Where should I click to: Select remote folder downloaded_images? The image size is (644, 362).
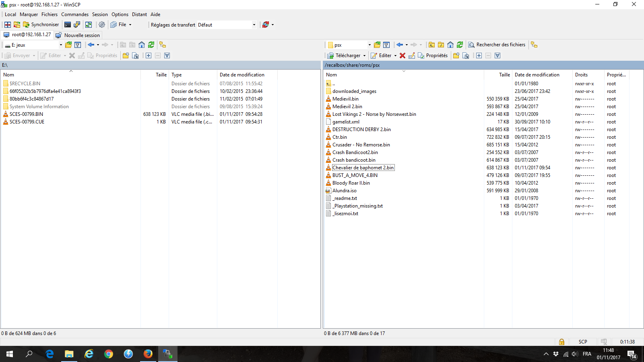pyautogui.click(x=354, y=91)
